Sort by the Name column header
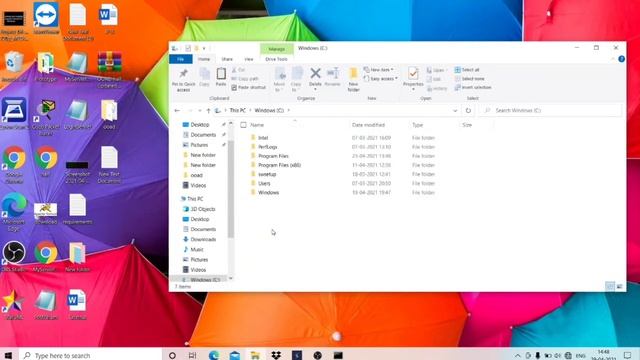This screenshot has width=640, height=360. click(257, 125)
